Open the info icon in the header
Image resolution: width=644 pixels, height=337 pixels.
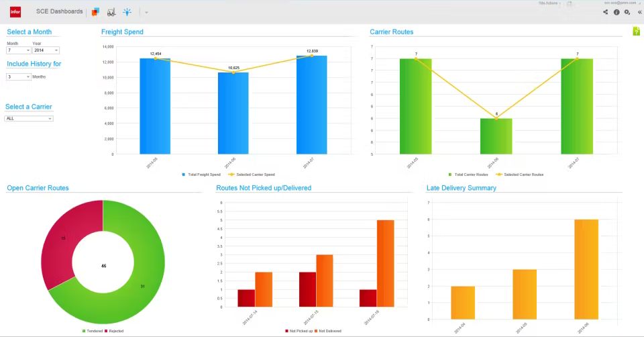click(x=616, y=12)
